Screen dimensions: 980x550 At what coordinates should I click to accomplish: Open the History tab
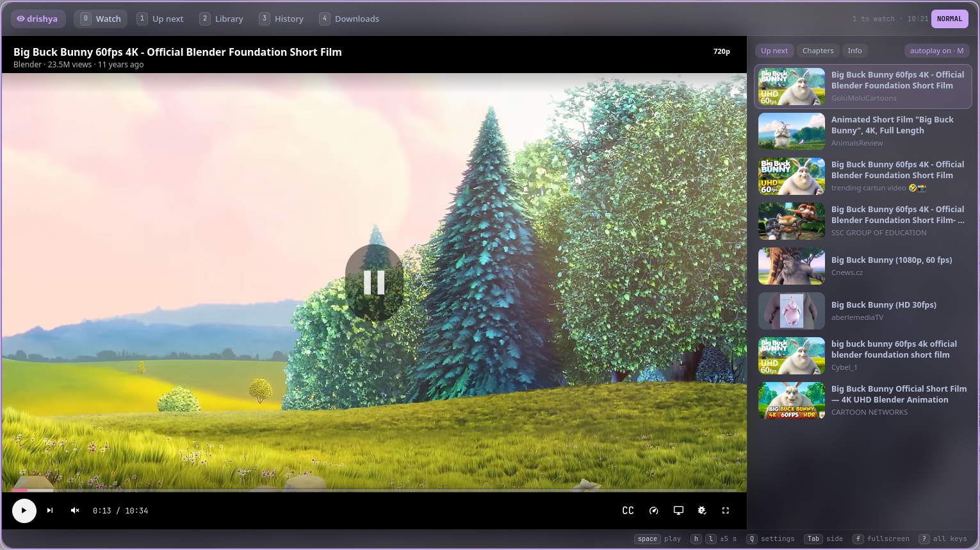pyautogui.click(x=281, y=19)
